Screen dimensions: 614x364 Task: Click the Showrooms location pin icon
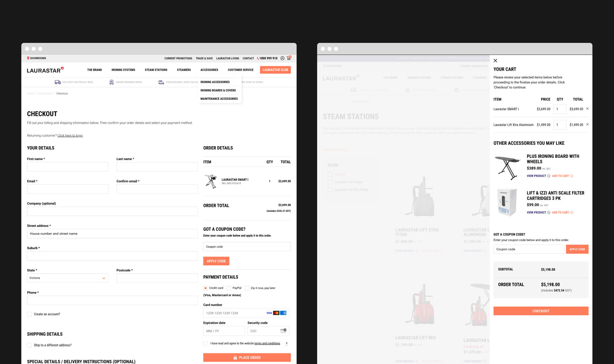(x=28, y=58)
